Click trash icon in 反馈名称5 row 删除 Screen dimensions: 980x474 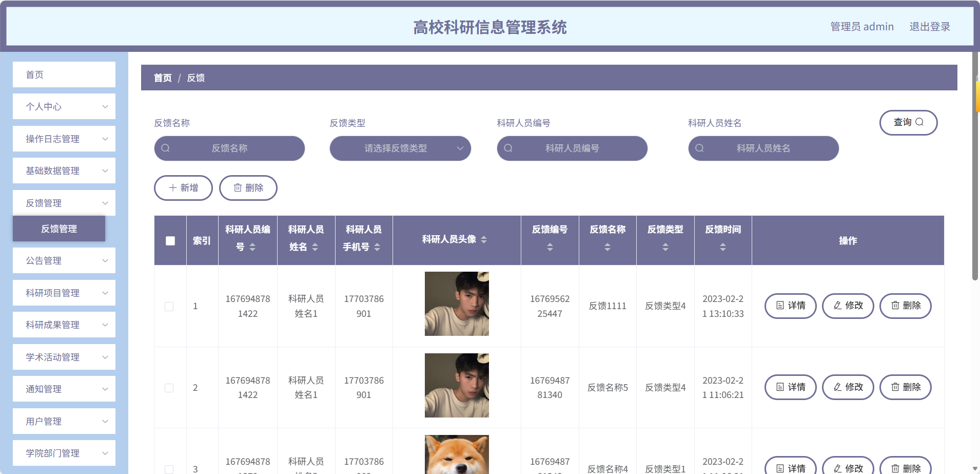click(895, 387)
